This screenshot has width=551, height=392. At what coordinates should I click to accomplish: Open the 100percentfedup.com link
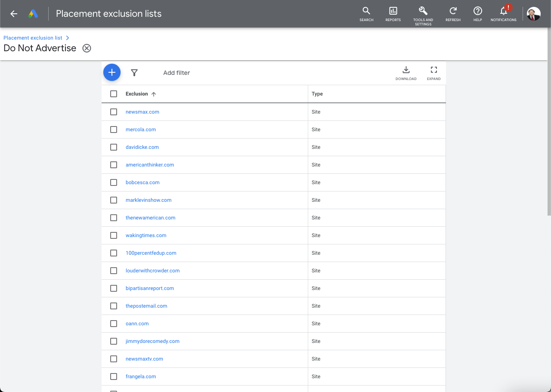151,253
